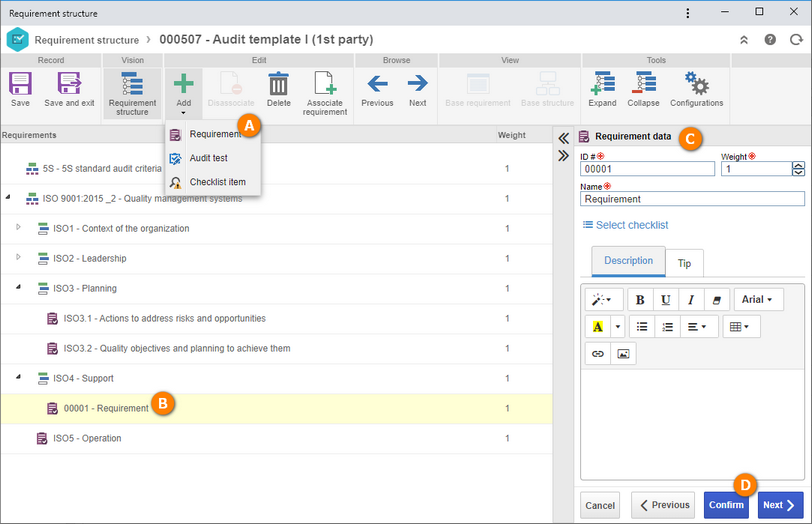Click the Name input field
Viewport: 812px width, 524px height.
(692, 199)
